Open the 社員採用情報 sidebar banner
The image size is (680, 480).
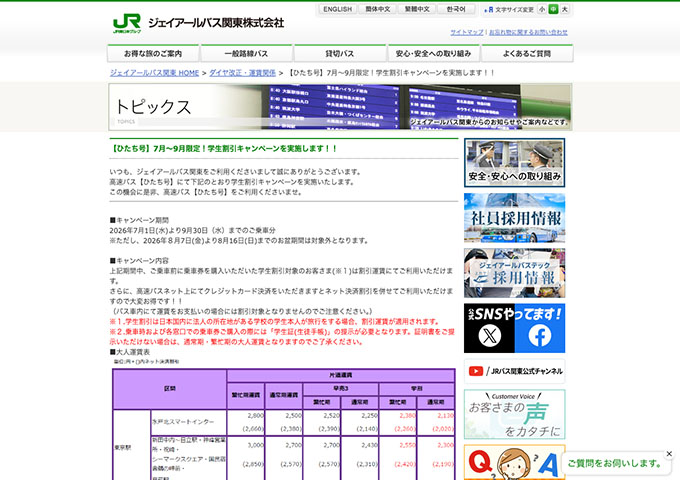(x=514, y=218)
